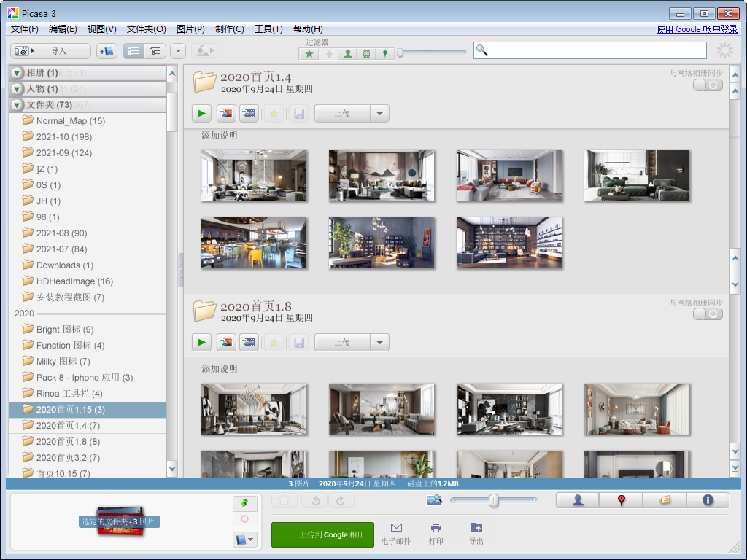Add star to selected photo in bottom bar
Screen dimensions: 747x560
(285, 500)
